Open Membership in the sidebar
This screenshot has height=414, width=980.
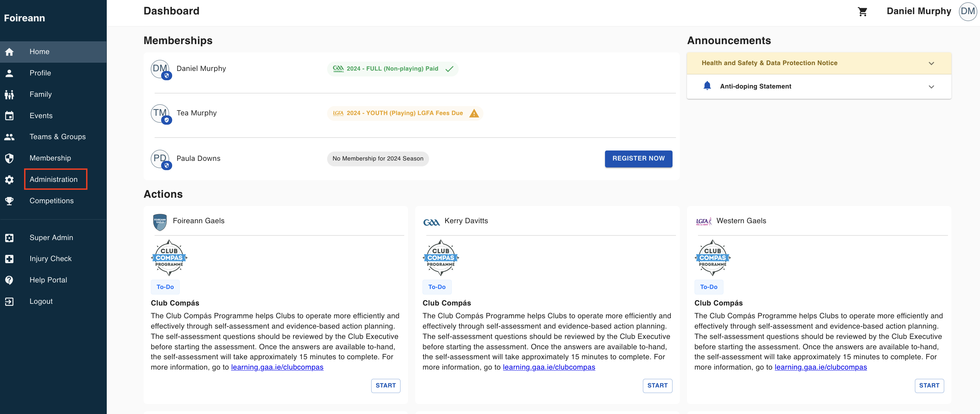click(50, 158)
